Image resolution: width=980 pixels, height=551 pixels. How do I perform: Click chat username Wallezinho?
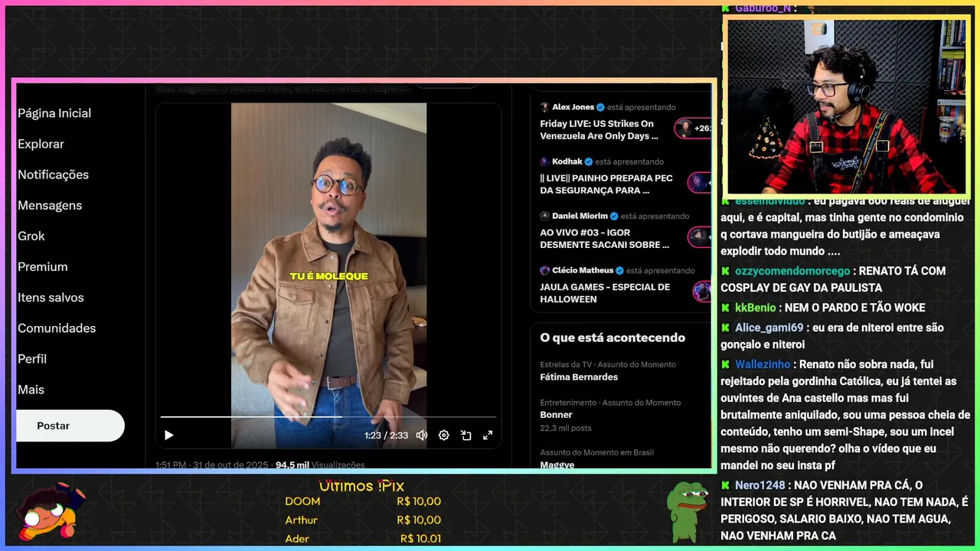pos(763,364)
